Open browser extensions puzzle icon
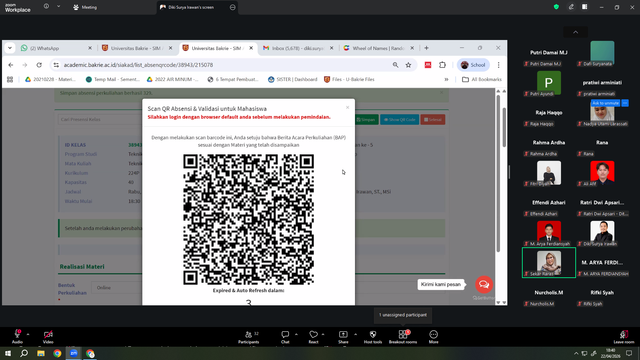640x360 pixels. tap(442, 65)
